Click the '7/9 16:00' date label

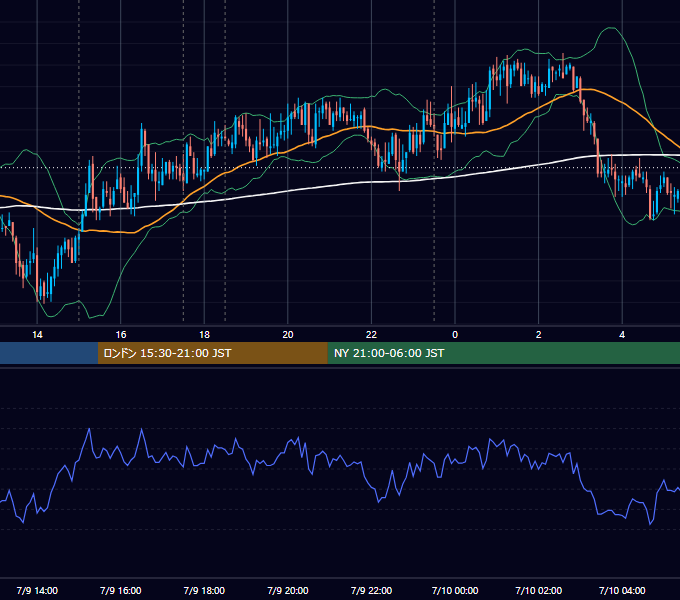pyautogui.click(x=121, y=590)
